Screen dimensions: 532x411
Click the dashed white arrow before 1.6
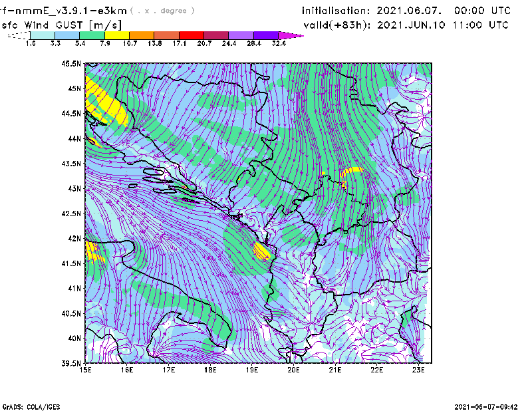[19, 35]
